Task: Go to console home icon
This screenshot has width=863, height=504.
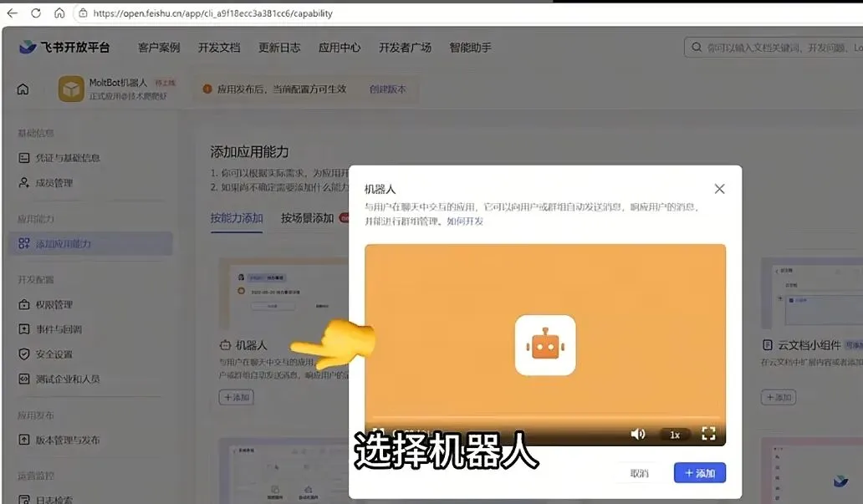Action: 23,89
